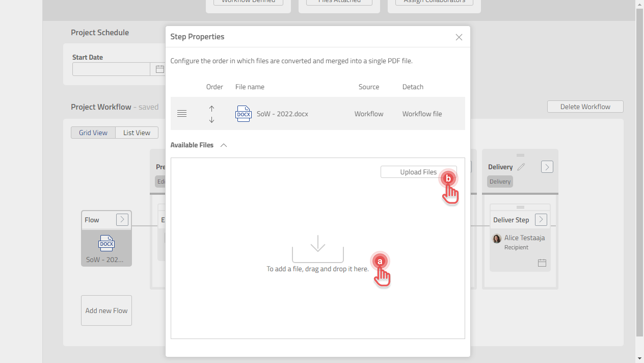Open the Start Date calendar picker
The image size is (644, 363).
159,69
